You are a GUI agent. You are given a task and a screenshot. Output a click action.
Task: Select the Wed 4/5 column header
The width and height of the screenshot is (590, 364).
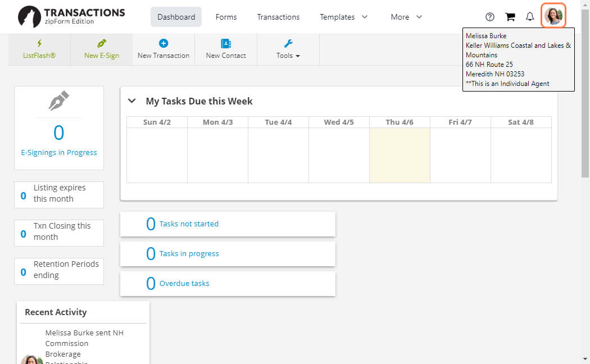[339, 122]
